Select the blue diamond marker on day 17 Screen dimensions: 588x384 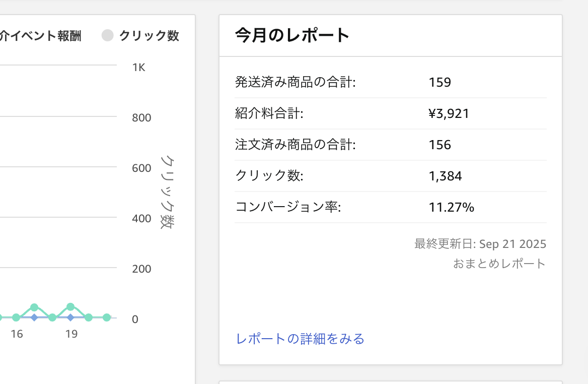tap(34, 317)
